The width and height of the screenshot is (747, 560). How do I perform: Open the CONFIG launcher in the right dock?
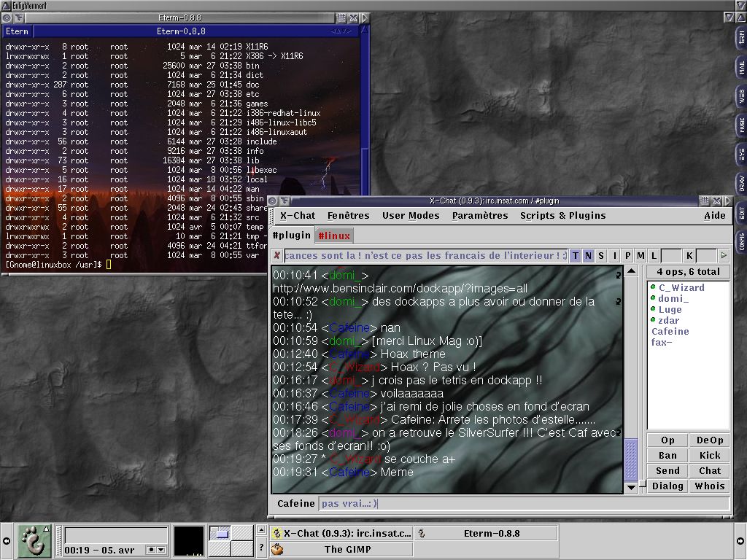coord(741,242)
